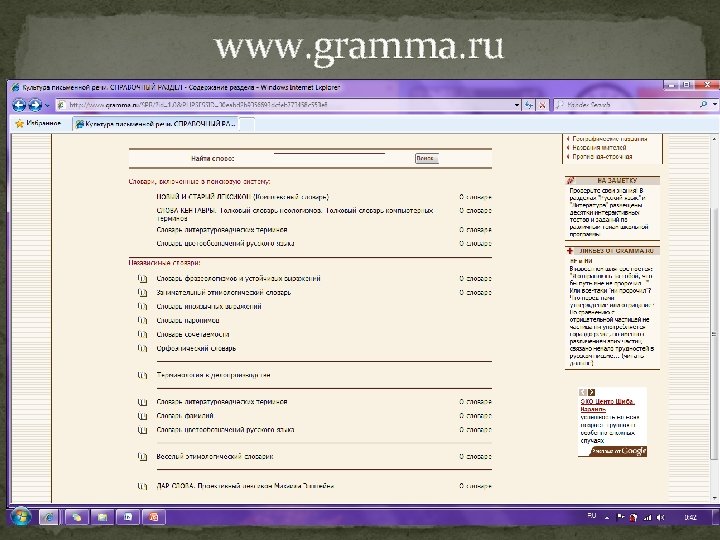Open the recent pages dropdown beside Forward
The width and height of the screenshot is (720, 540).
click(x=47, y=106)
